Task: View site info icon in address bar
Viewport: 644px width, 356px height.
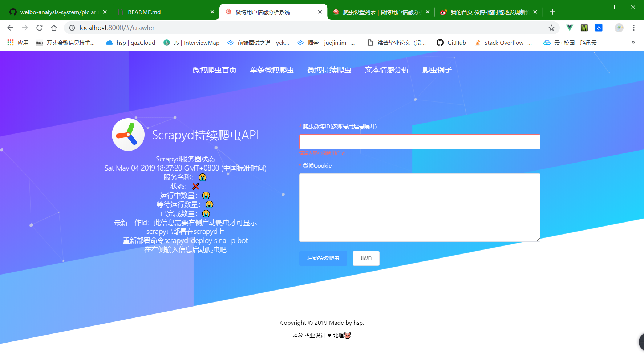Action: pyautogui.click(x=72, y=28)
